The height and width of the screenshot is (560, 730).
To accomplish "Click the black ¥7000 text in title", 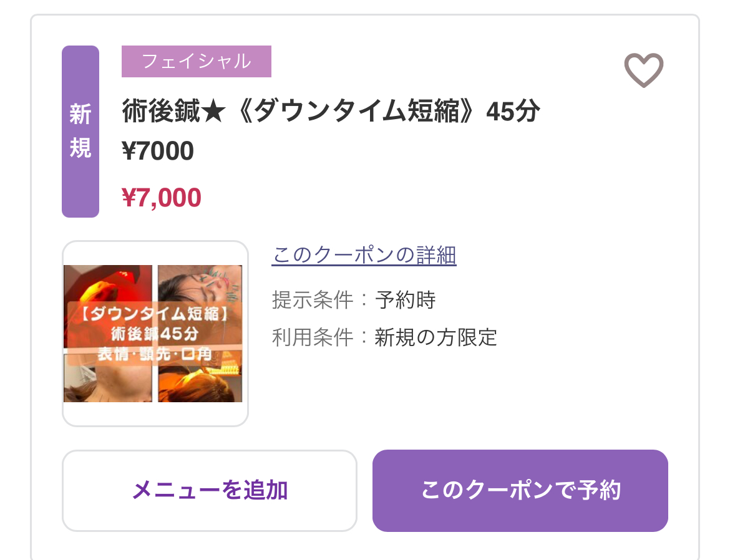I will tap(158, 151).
